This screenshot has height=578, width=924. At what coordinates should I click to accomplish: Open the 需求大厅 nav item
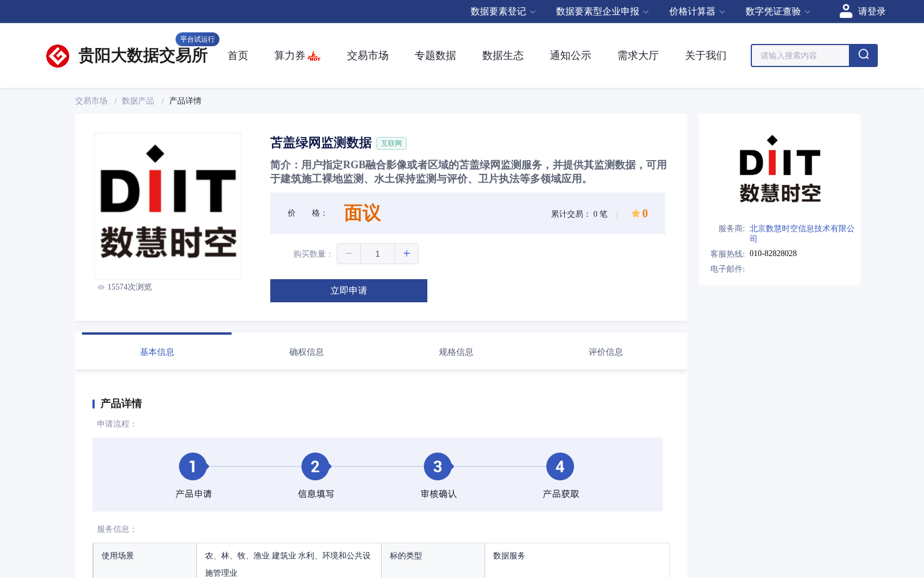coord(638,55)
